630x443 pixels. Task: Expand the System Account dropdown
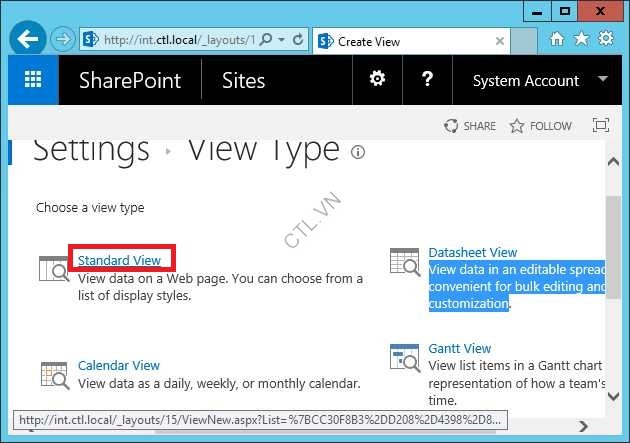(601, 80)
